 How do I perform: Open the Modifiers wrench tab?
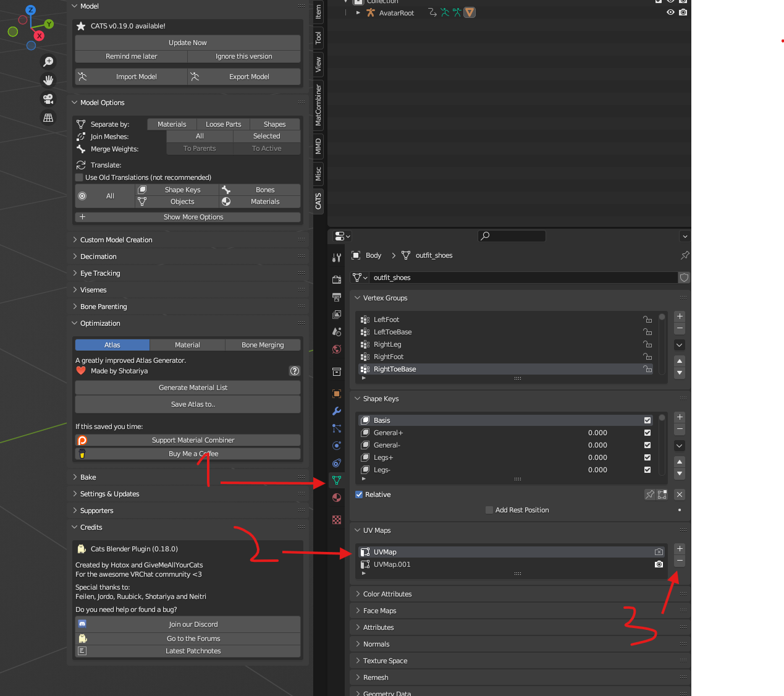pyautogui.click(x=337, y=411)
